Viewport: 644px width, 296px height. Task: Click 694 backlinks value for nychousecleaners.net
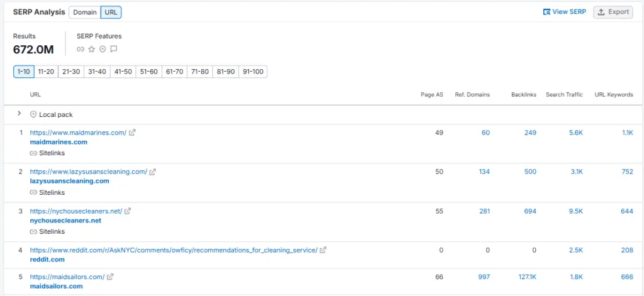tap(530, 211)
